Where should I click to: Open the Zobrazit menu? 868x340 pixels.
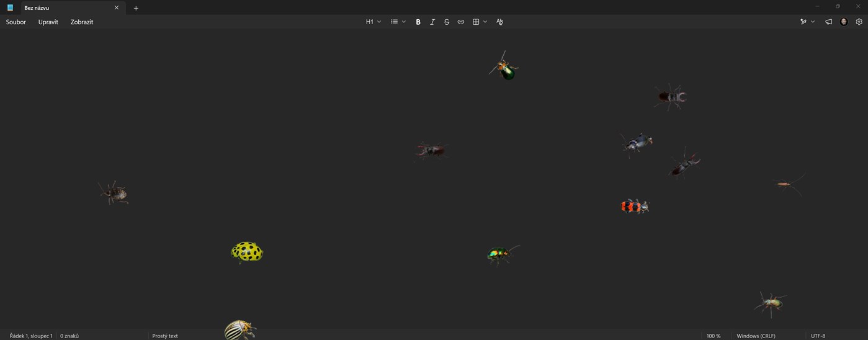coord(82,22)
